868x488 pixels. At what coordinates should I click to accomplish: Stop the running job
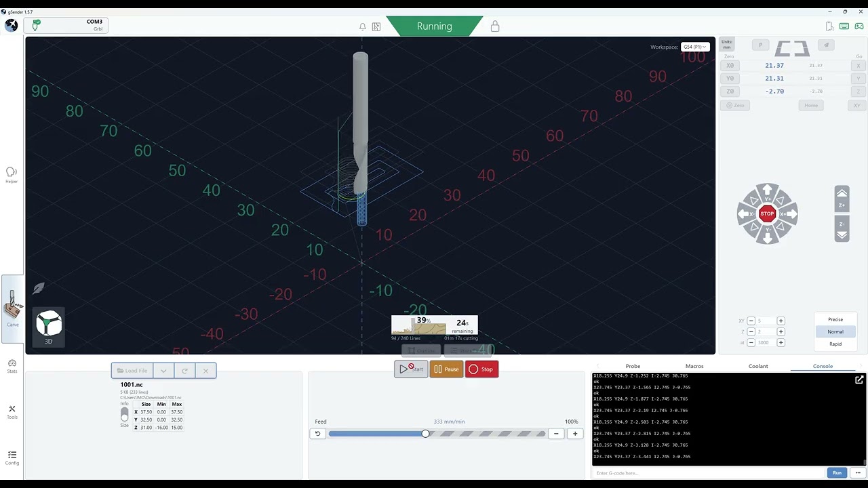tap(481, 369)
